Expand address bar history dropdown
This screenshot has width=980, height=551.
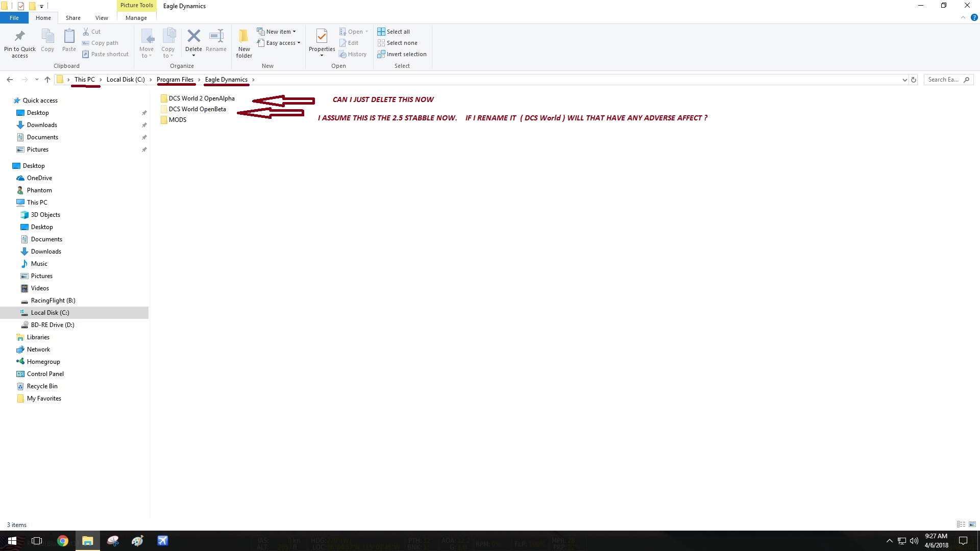[x=904, y=80]
